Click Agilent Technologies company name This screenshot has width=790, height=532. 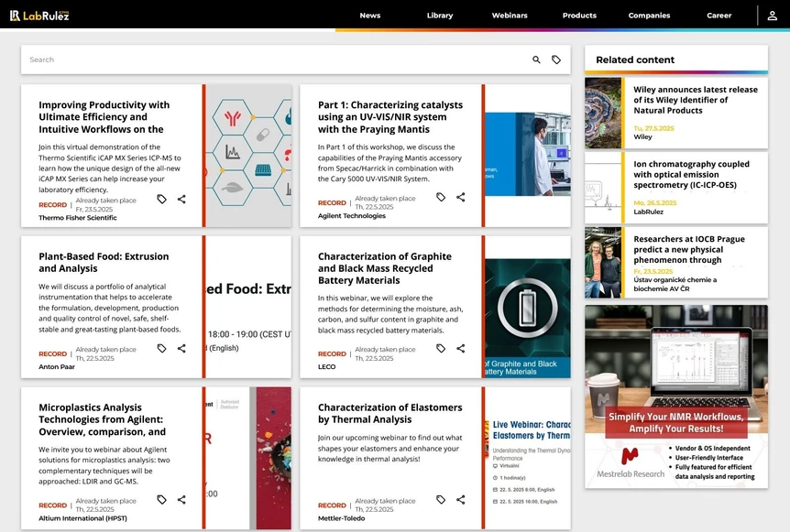(x=352, y=215)
